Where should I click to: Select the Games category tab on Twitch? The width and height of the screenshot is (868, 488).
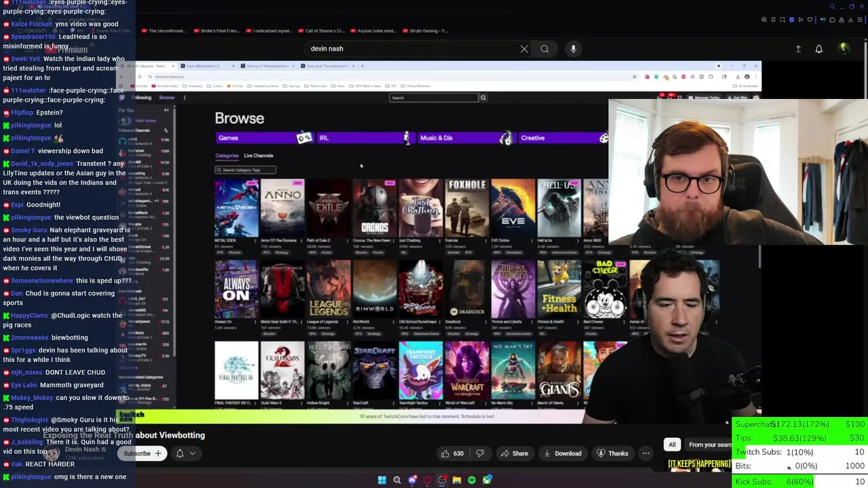[x=264, y=138]
